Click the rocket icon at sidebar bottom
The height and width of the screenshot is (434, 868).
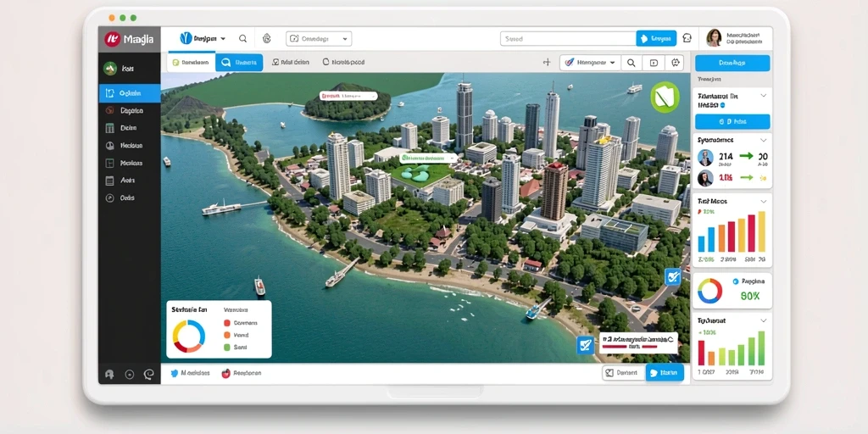coord(109,374)
